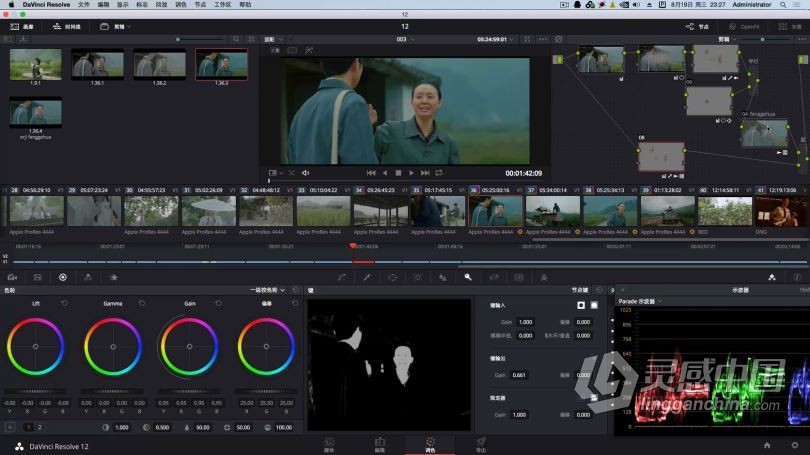Play the viewer in reverse
Image resolution: width=810 pixels, height=455 pixels.
385,173
